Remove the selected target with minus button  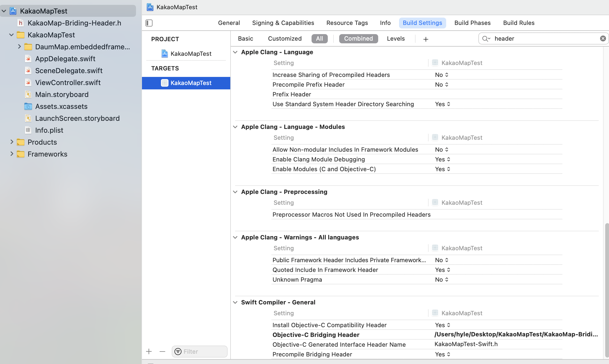click(x=162, y=352)
